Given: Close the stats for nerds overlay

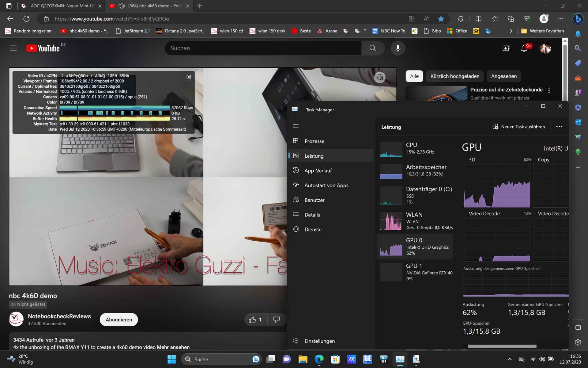Looking at the screenshot, I should pos(189,77).
